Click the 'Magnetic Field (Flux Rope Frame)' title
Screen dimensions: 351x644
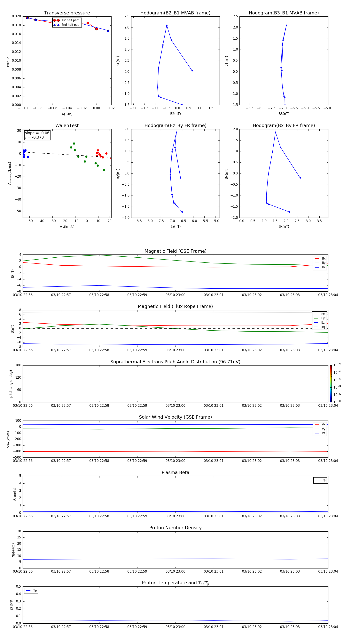[175, 307]
